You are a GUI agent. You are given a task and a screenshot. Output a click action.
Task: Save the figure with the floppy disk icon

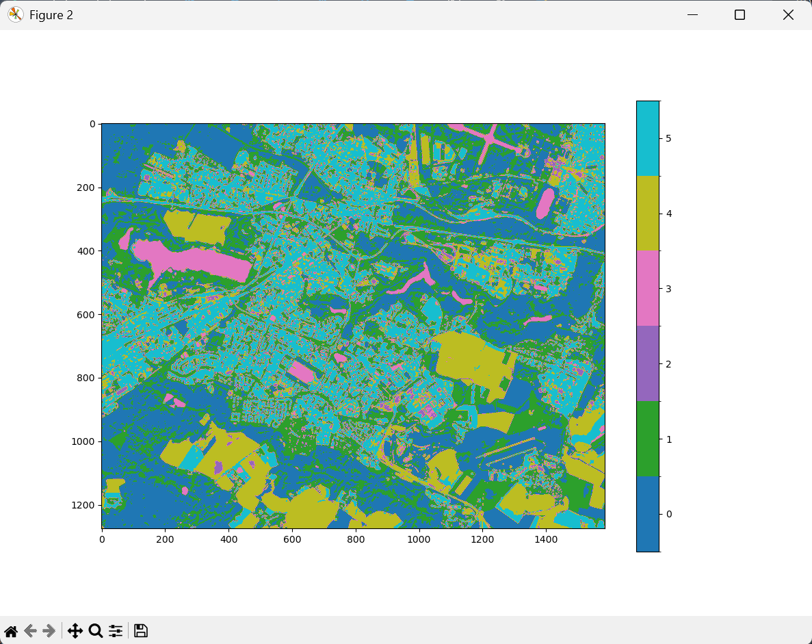[141, 631]
